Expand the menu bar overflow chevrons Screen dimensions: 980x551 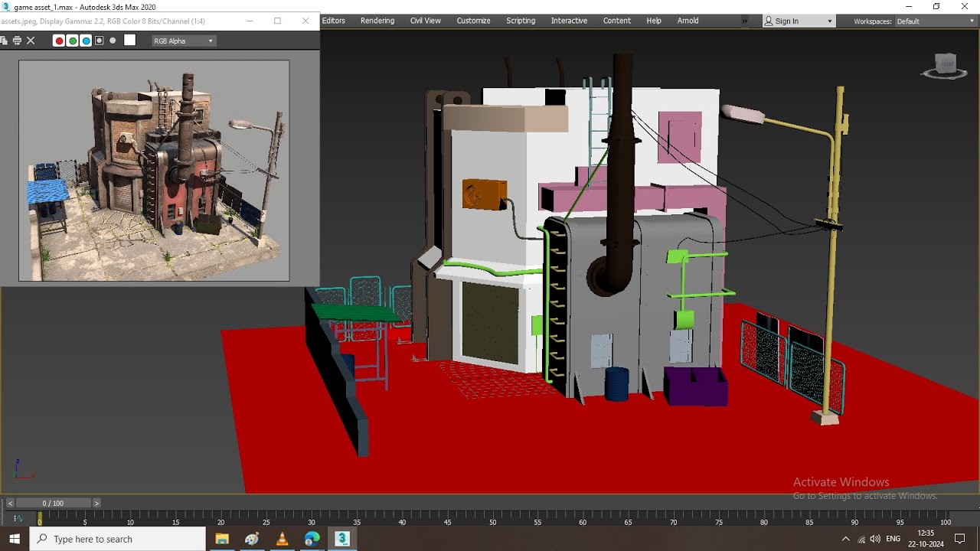[x=745, y=21]
